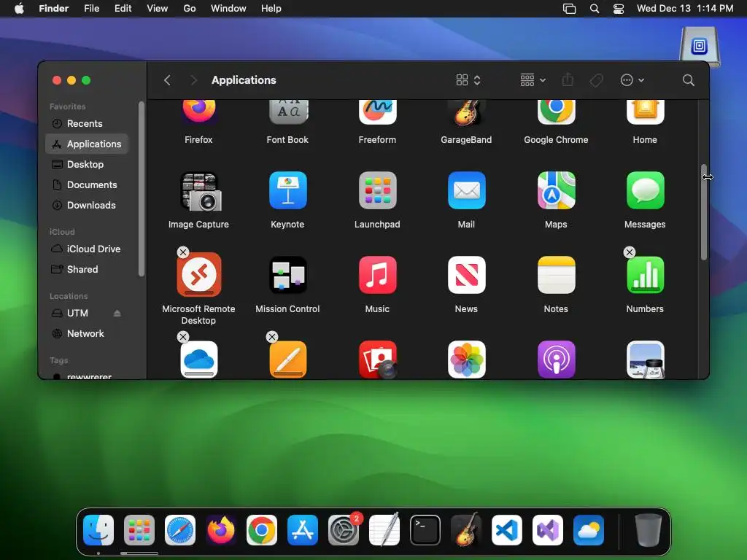The width and height of the screenshot is (747, 560).
Task: Select Google Chrome in the Applications window
Action: tap(556, 112)
